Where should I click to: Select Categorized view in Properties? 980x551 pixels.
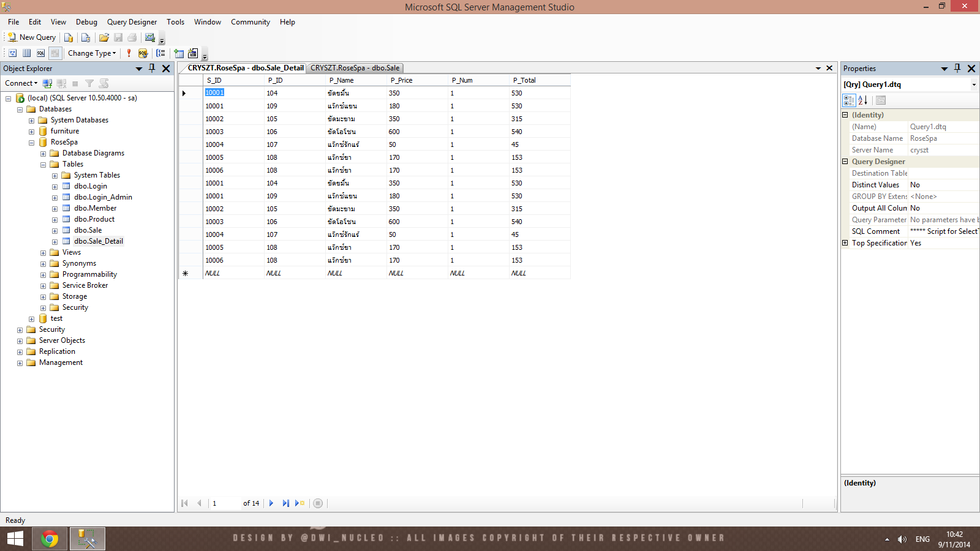849,100
